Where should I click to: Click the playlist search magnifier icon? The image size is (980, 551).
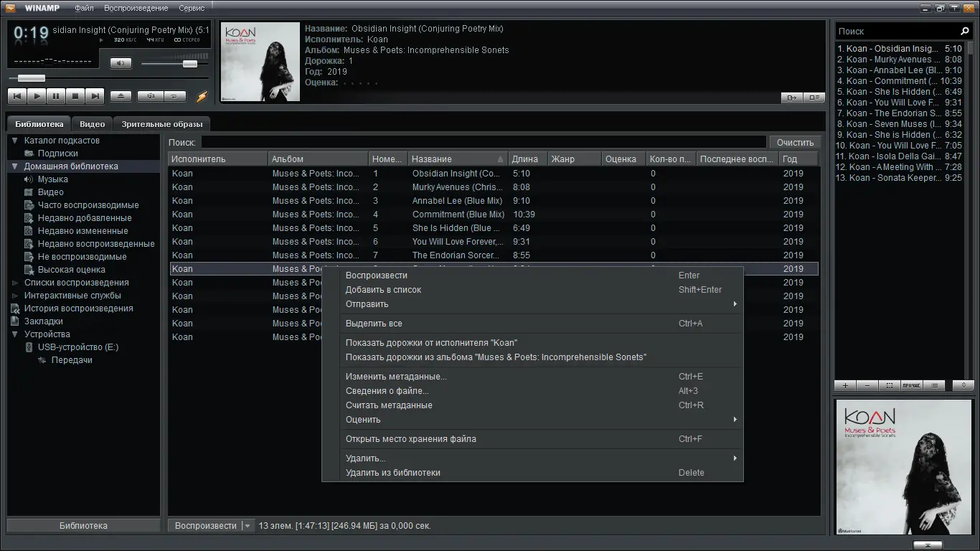(x=965, y=32)
